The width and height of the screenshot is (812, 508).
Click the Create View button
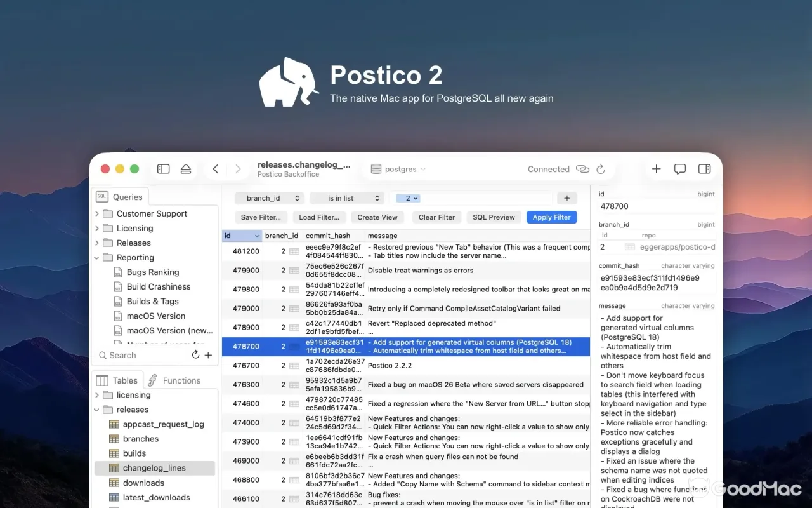(x=377, y=217)
